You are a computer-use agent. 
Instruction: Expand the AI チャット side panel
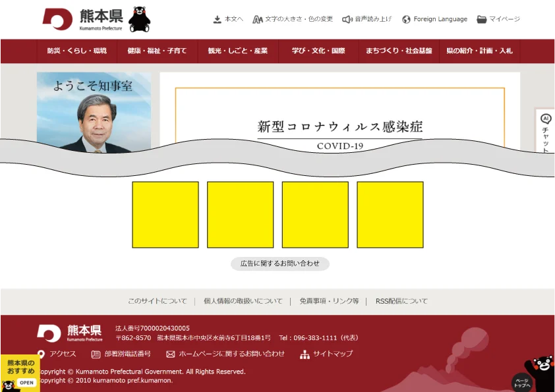point(545,129)
